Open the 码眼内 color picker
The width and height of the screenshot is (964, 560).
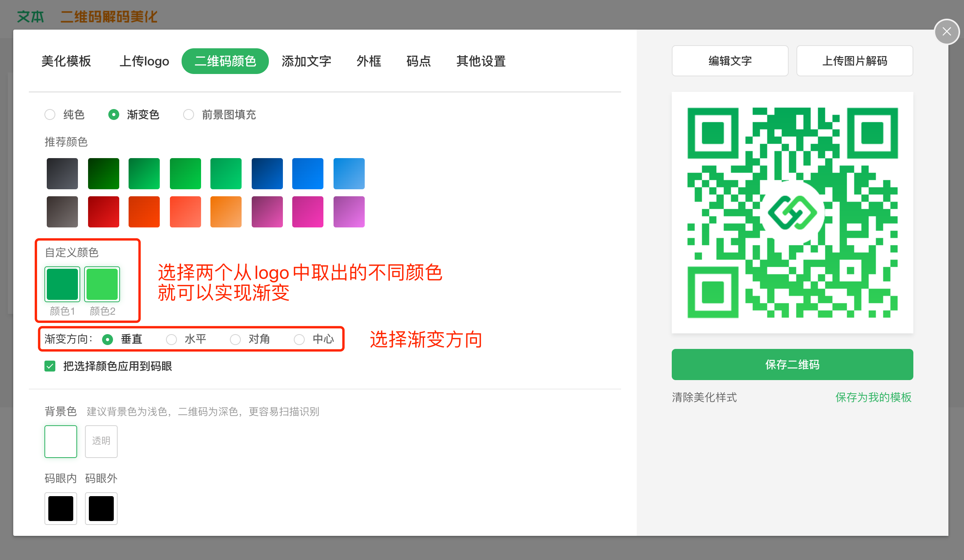point(61,509)
